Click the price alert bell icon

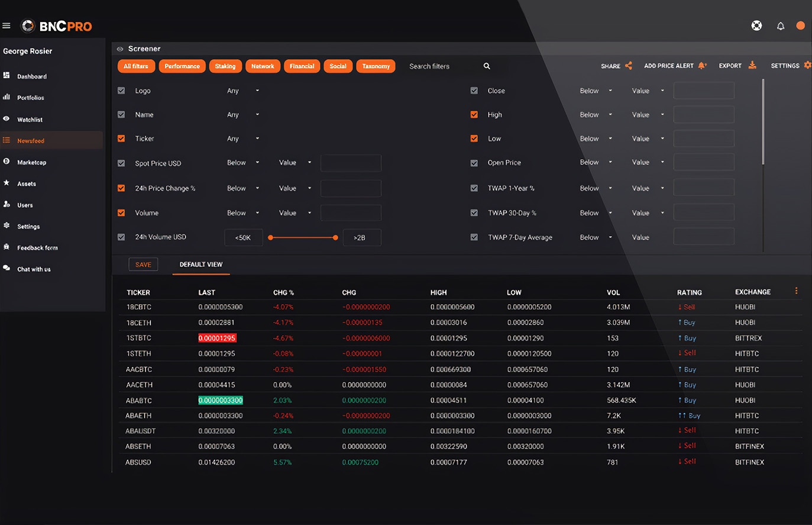[702, 66]
